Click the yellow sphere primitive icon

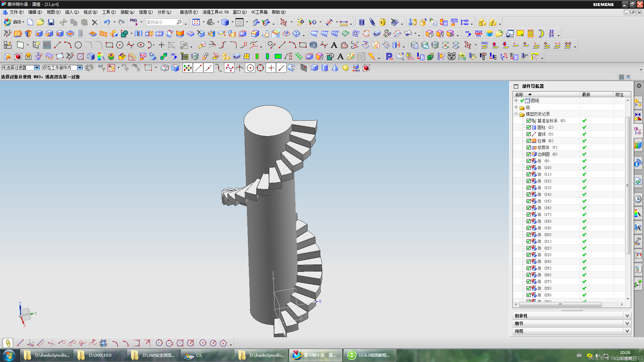pyautogui.click(x=345, y=68)
